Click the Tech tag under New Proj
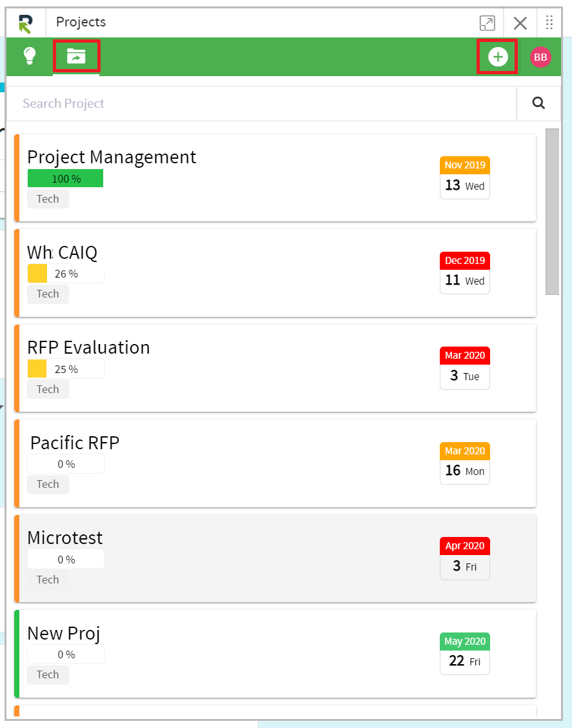This screenshot has width=572, height=728. click(x=48, y=674)
